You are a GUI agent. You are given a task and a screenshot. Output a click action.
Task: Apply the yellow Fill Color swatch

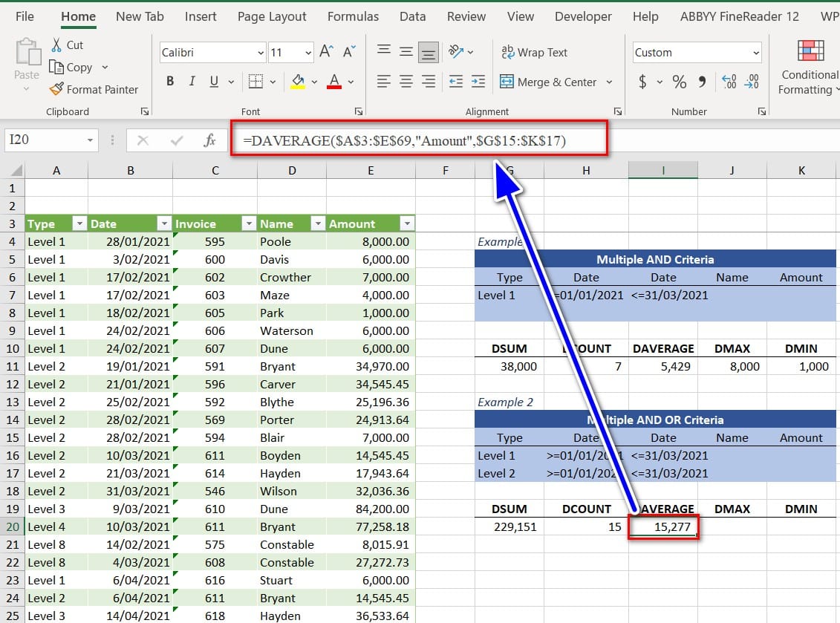[298, 82]
